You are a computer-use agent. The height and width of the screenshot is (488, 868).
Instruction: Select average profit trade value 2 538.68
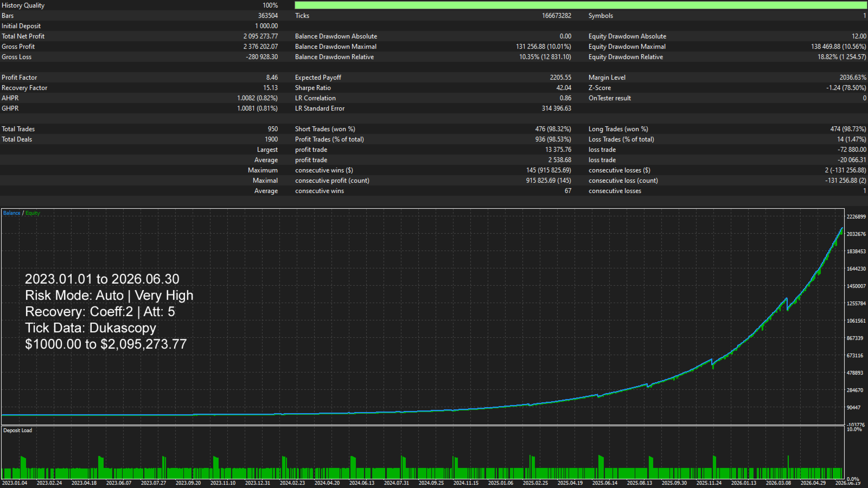[x=560, y=160]
